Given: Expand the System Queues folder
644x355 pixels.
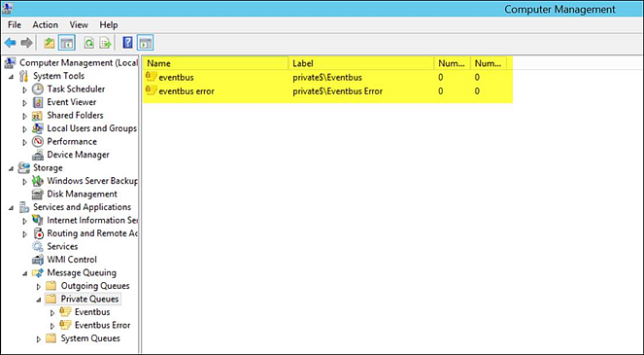Looking at the screenshot, I should [39, 339].
